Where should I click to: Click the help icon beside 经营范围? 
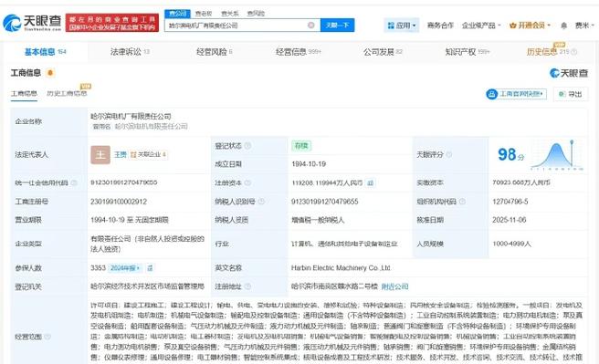[47, 337]
